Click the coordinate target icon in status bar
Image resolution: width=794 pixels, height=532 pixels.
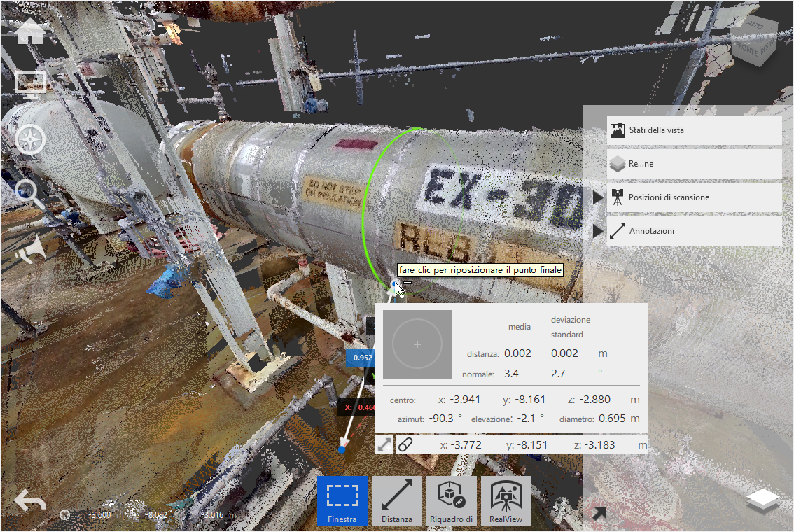(x=65, y=514)
